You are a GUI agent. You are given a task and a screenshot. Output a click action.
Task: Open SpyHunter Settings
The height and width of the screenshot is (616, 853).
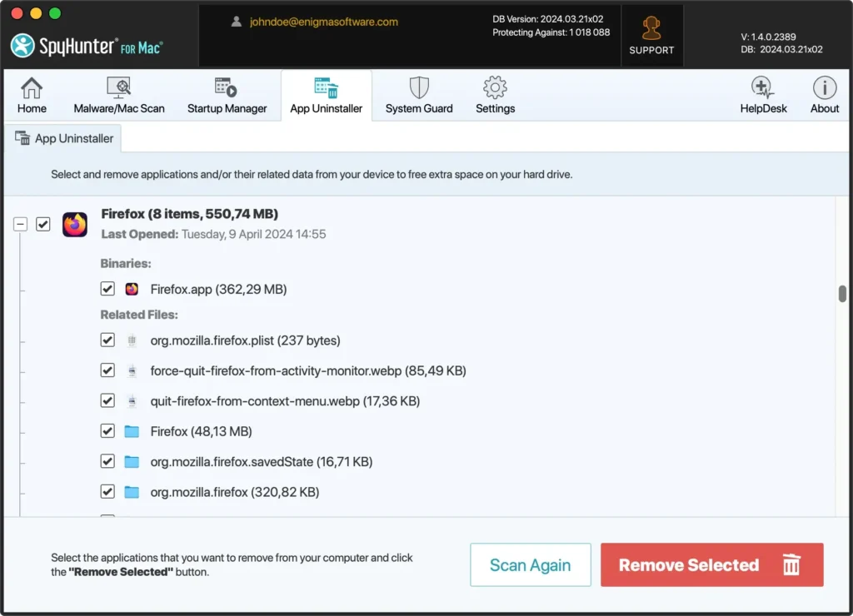495,93
